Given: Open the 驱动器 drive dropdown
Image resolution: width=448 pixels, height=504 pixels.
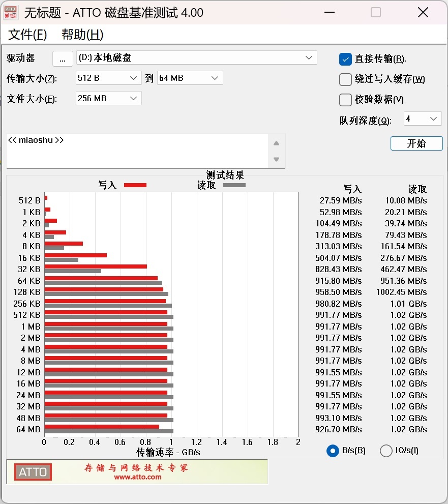Looking at the screenshot, I should [x=196, y=57].
